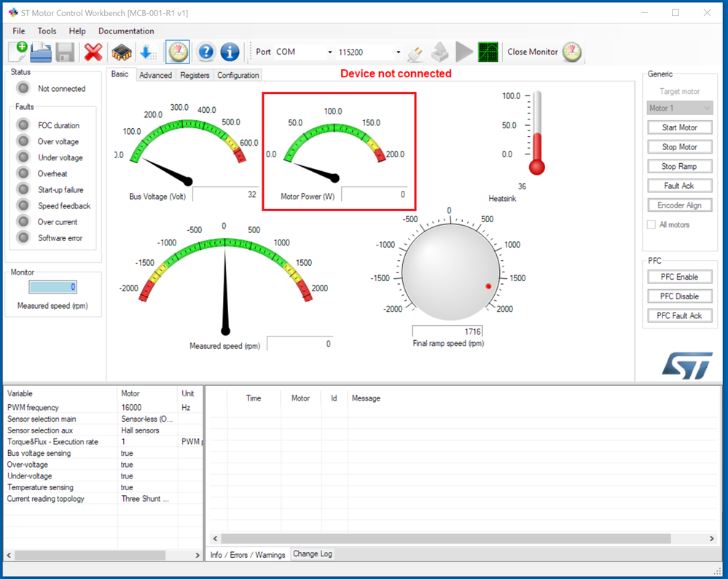The height and width of the screenshot is (579, 728).
Task: Click the Start-up failure fault indicator
Action: point(23,189)
